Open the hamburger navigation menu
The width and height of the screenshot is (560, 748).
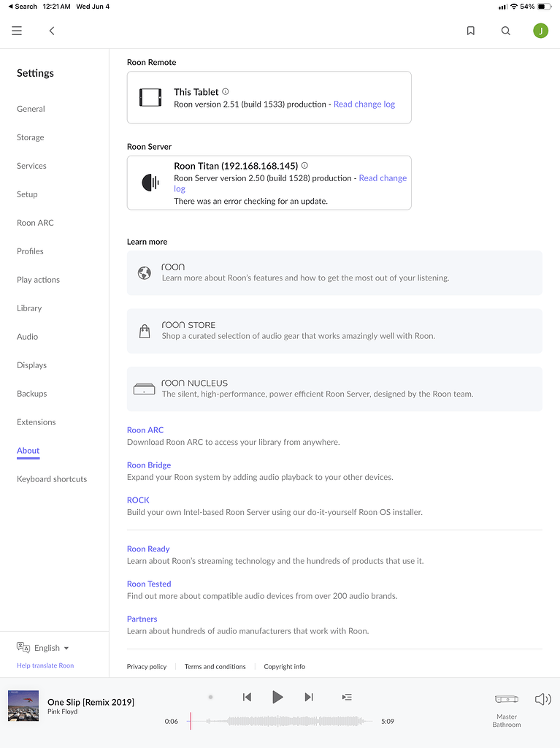click(16, 31)
